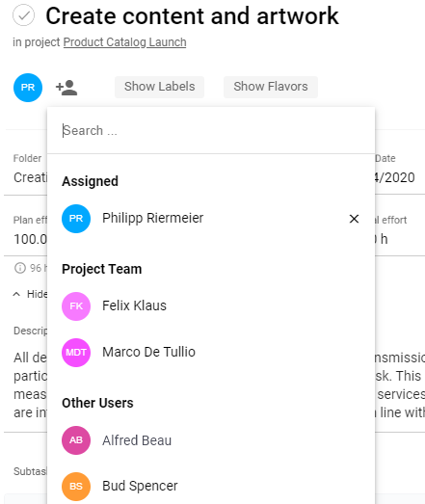
Task: Click the add assignee person icon
Action: coord(66,88)
